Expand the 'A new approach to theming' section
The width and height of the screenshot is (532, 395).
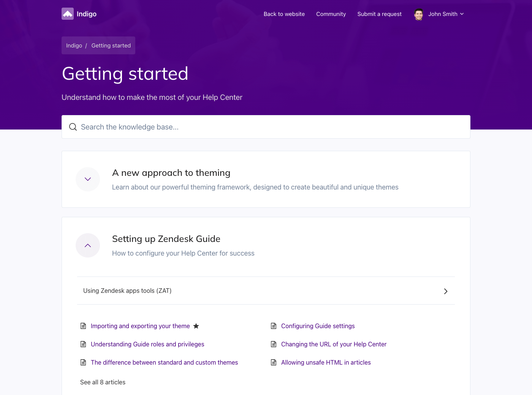tap(88, 179)
